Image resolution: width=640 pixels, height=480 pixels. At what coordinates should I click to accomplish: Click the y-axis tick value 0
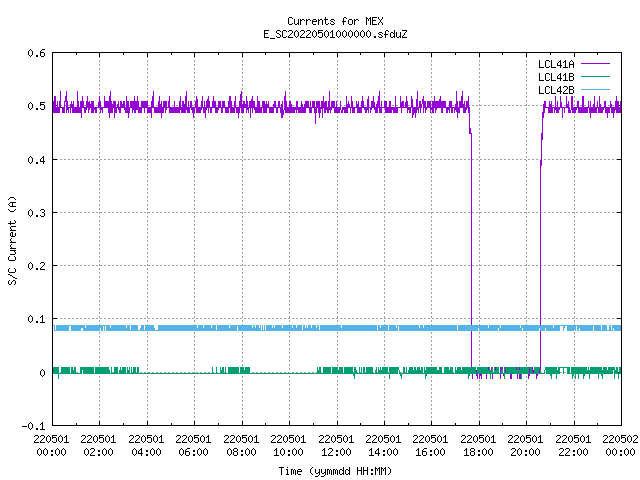42,373
